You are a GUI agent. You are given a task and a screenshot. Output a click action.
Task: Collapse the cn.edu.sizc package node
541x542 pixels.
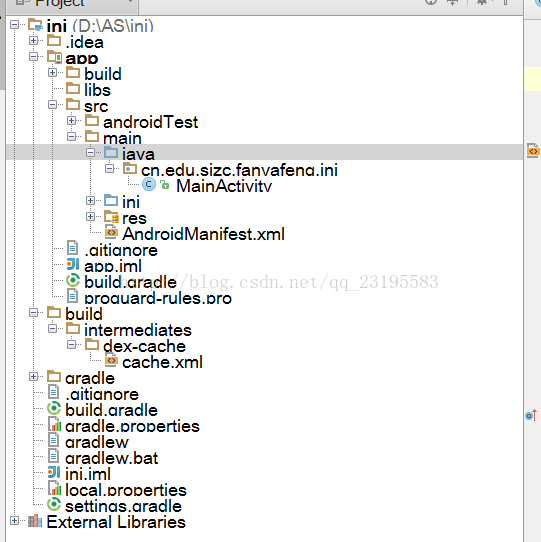110,169
